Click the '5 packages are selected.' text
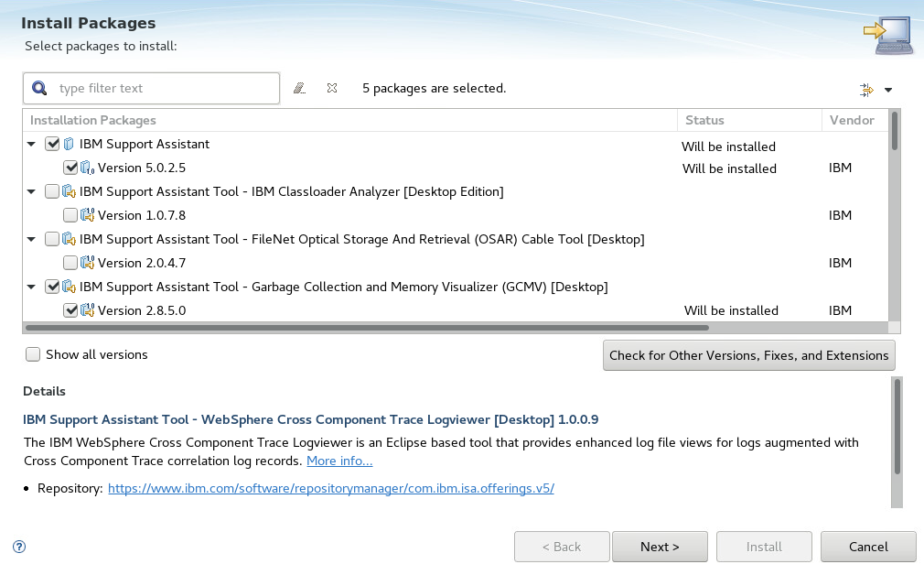 tap(435, 89)
